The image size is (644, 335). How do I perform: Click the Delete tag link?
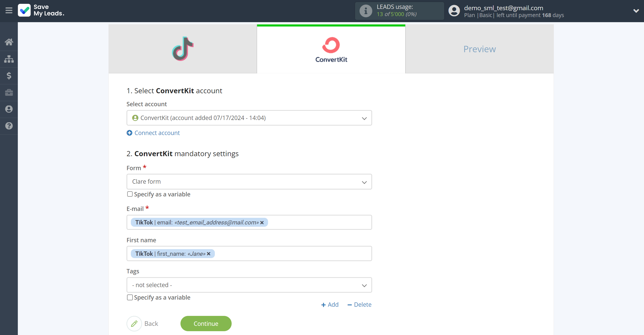coord(359,305)
